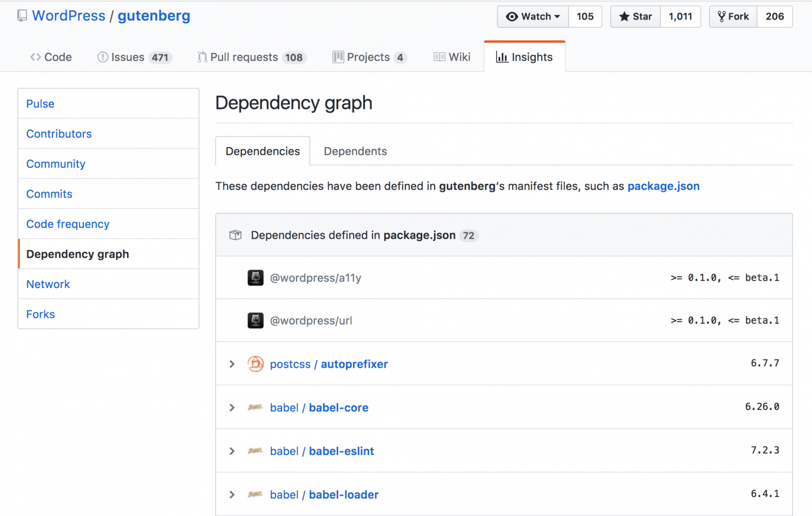The width and height of the screenshot is (812, 516).
Task: Click the @wordpress/url package avatar icon
Action: (x=256, y=321)
